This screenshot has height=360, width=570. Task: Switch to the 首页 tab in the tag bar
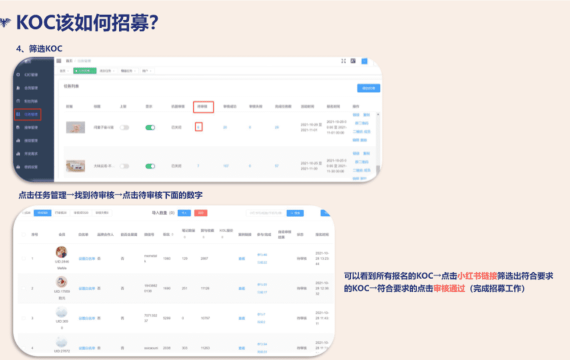[64, 71]
